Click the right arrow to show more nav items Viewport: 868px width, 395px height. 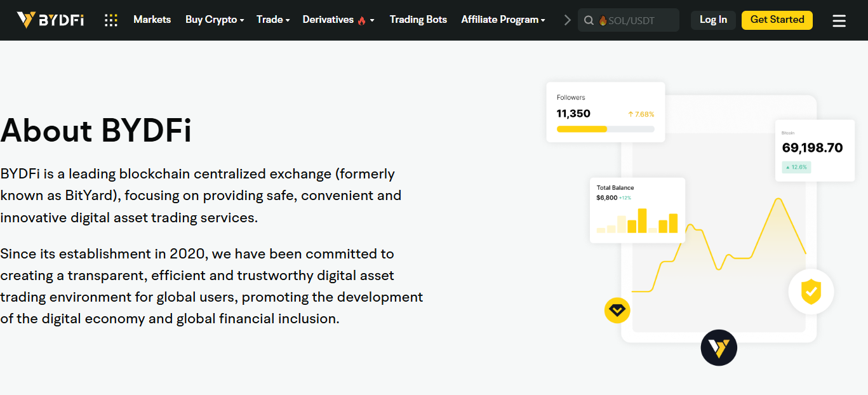[x=567, y=20]
